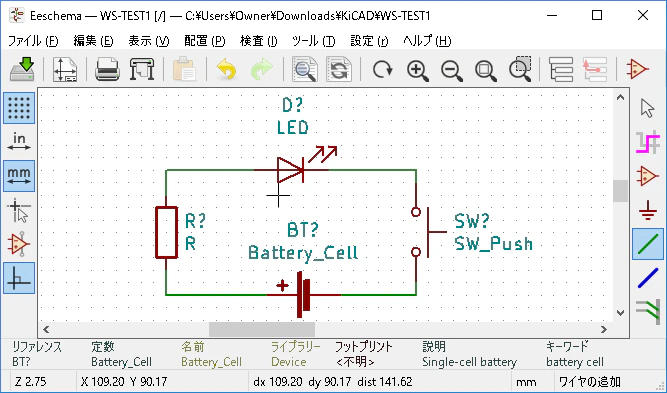Select the Wire to bus entry tool

coord(648,311)
